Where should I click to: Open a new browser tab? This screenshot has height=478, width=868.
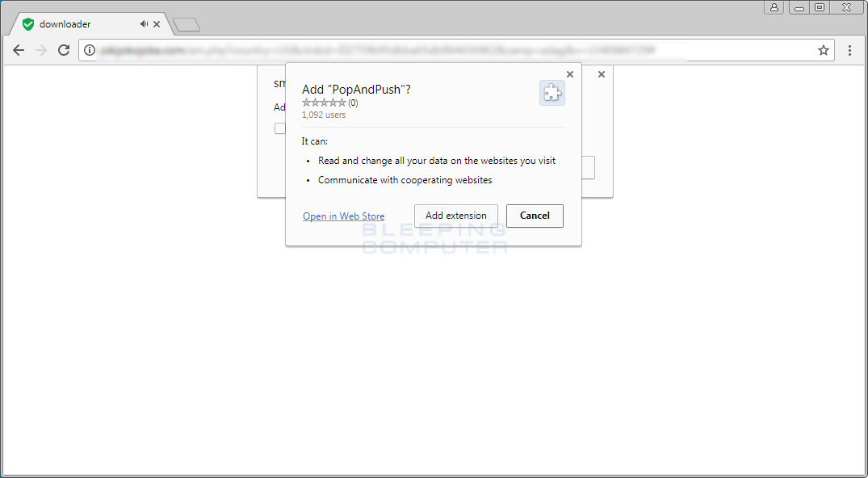(x=186, y=24)
